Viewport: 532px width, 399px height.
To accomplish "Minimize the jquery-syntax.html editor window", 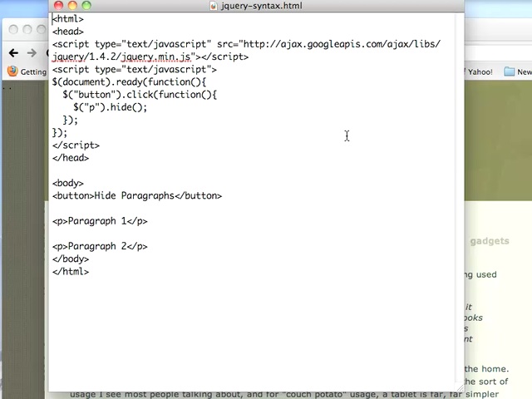I will click(72, 5).
